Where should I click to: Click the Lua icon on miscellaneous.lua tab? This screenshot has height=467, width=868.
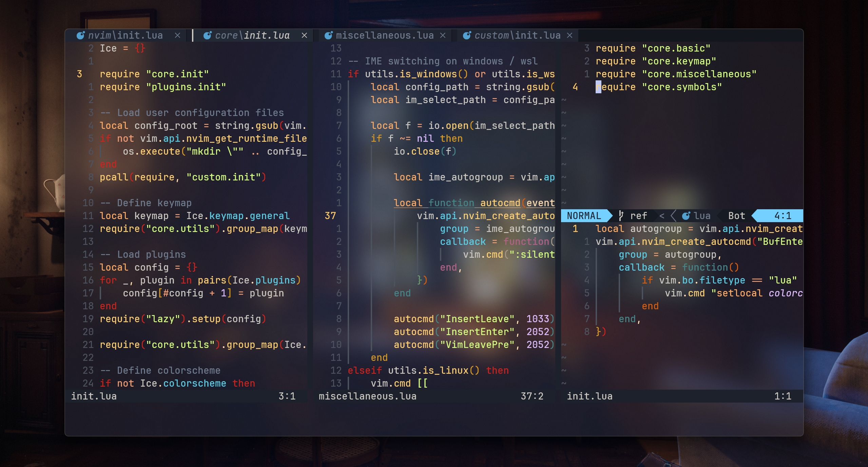click(328, 36)
